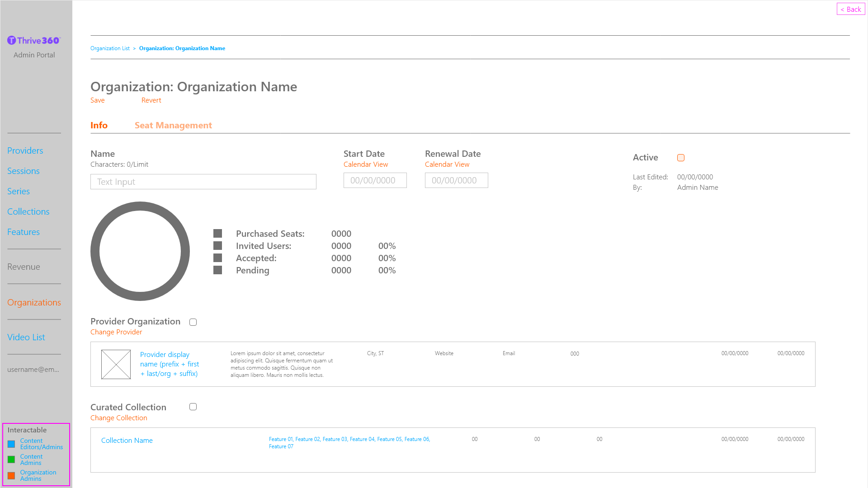
Task: Switch to the Seat Management tab
Action: [173, 126]
